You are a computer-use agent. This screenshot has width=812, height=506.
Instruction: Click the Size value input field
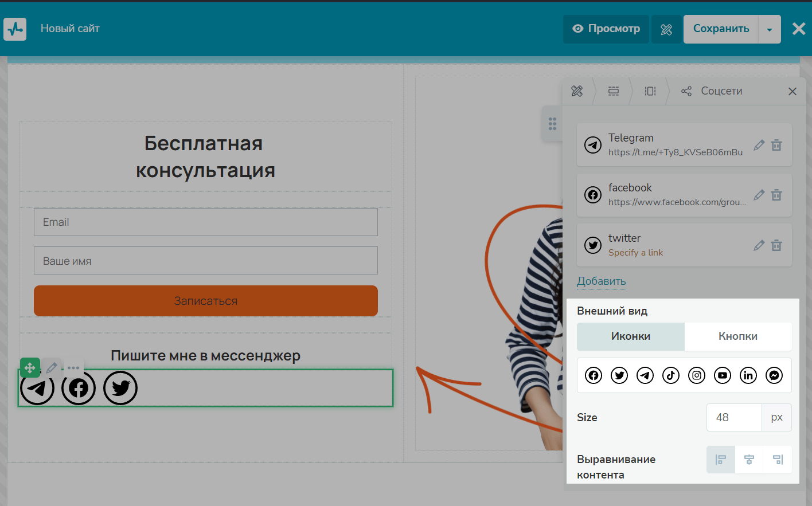tap(734, 417)
